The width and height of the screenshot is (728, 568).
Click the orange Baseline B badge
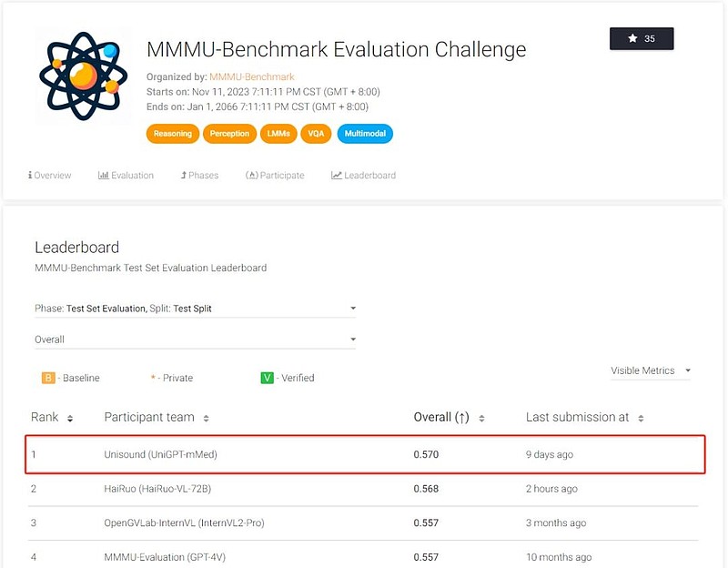48,378
